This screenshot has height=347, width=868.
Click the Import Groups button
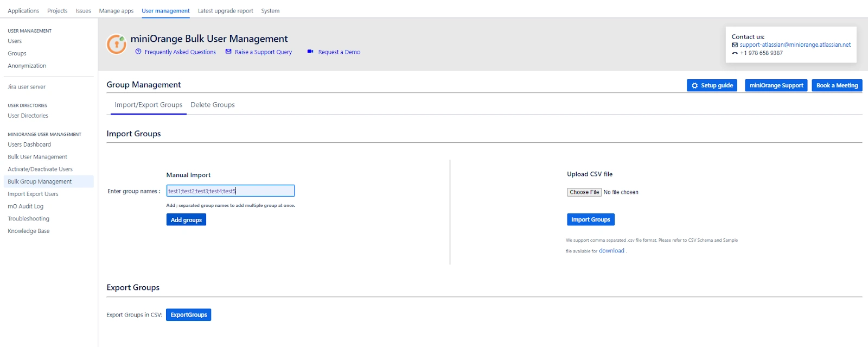[x=591, y=219]
